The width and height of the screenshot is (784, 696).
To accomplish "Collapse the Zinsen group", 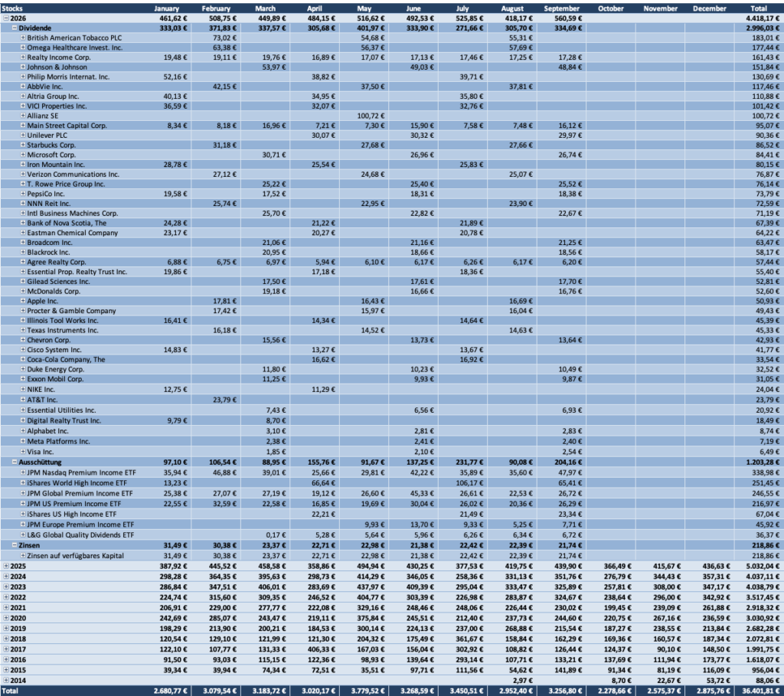I will click(15, 545).
